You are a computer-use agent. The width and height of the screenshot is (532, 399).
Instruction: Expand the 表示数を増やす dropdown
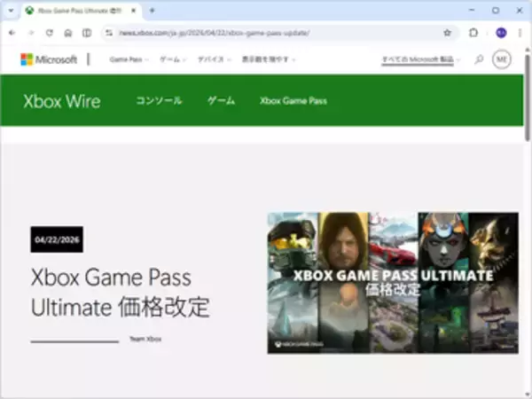point(269,59)
